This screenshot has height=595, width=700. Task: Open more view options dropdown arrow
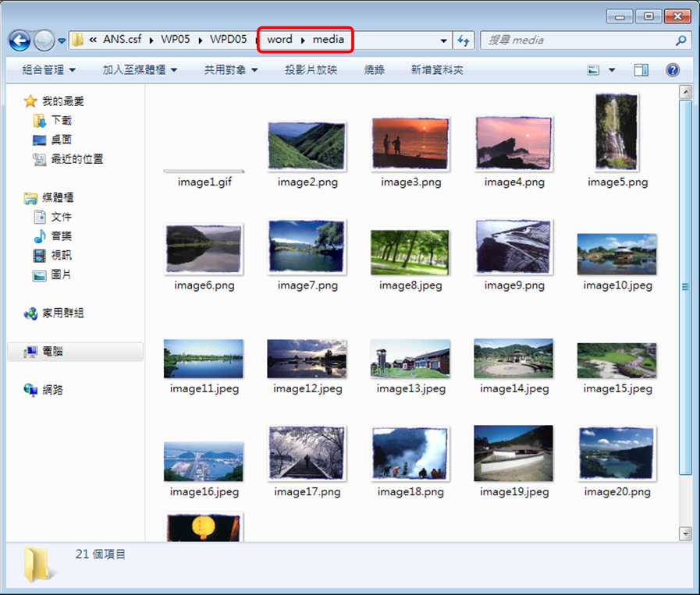point(612,70)
